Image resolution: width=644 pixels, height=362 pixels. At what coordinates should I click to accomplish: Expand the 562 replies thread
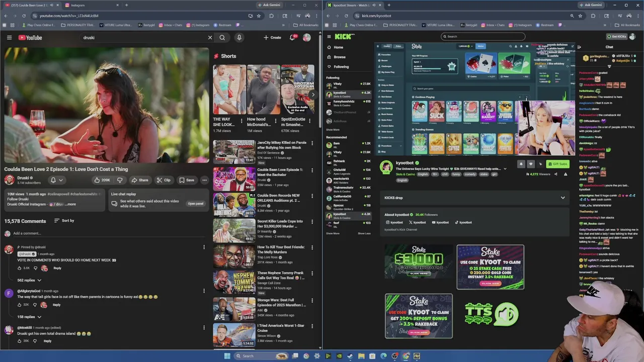pos(29,280)
